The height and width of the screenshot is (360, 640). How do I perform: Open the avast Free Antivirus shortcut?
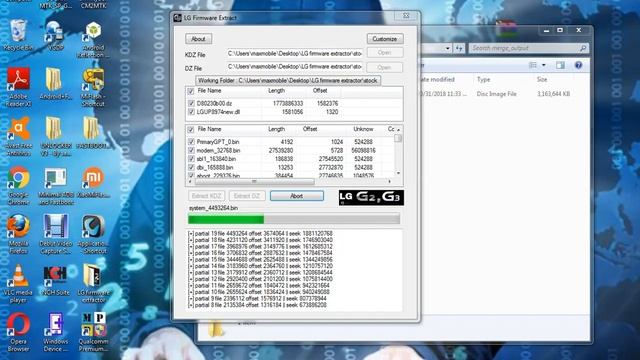pos(18,136)
